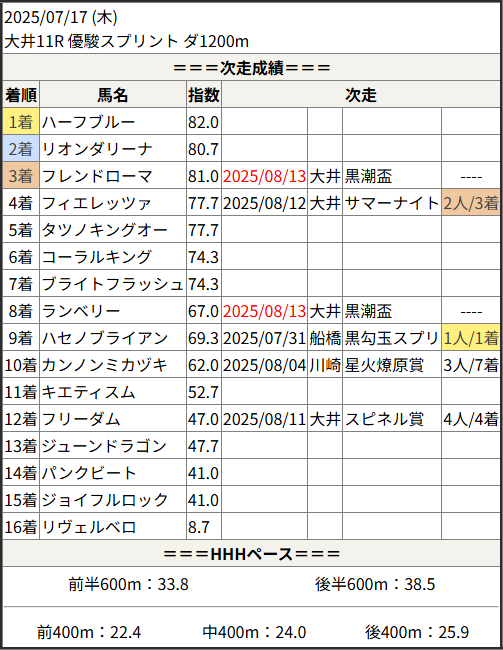
Task: Click the 指数 column header
Action: coord(204,95)
